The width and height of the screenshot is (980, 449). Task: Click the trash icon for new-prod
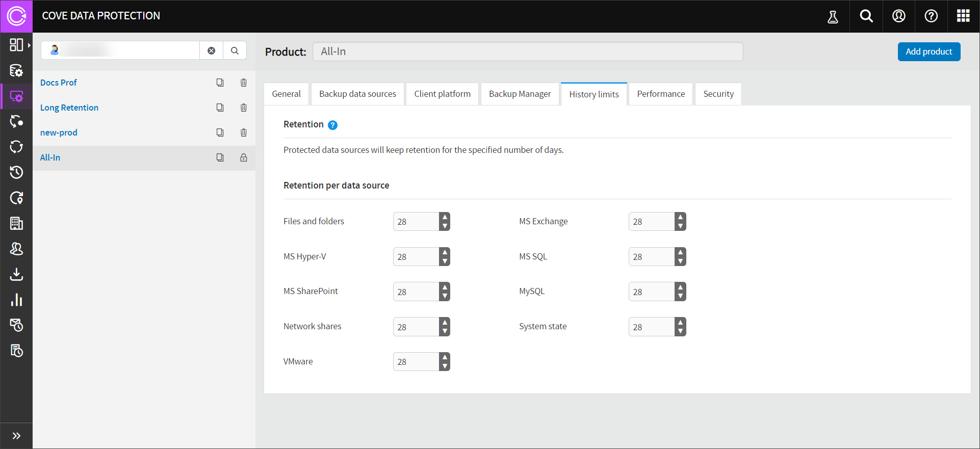(244, 133)
